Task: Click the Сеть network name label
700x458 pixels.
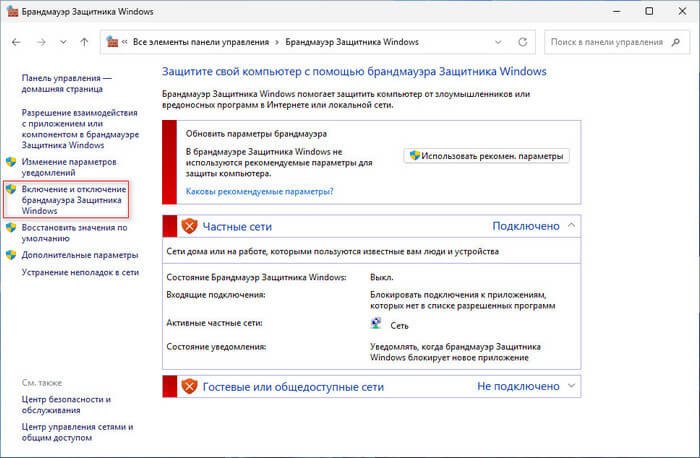Action: (x=400, y=326)
